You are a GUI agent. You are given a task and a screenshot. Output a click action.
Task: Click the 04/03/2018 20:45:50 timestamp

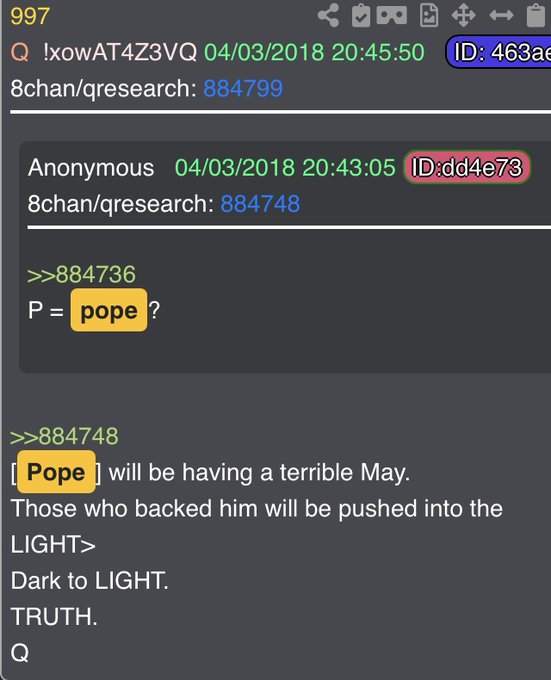tap(314, 52)
